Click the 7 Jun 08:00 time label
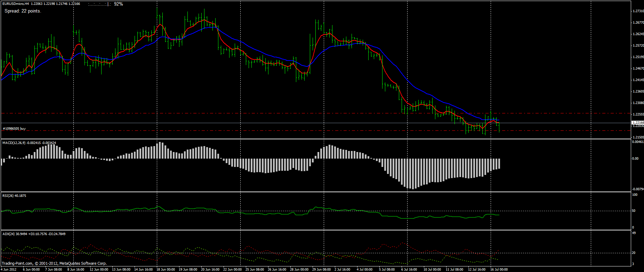 54,270
